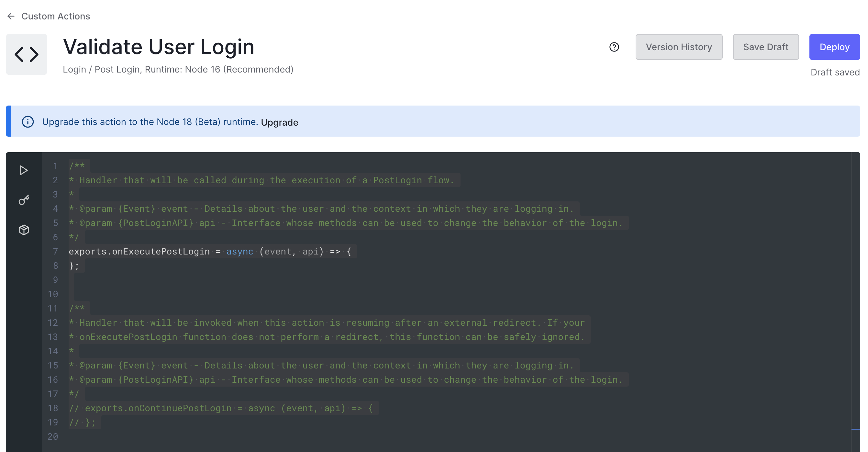Click the back arrow navigation icon
Viewport: 868px width, 452px height.
(11, 16)
